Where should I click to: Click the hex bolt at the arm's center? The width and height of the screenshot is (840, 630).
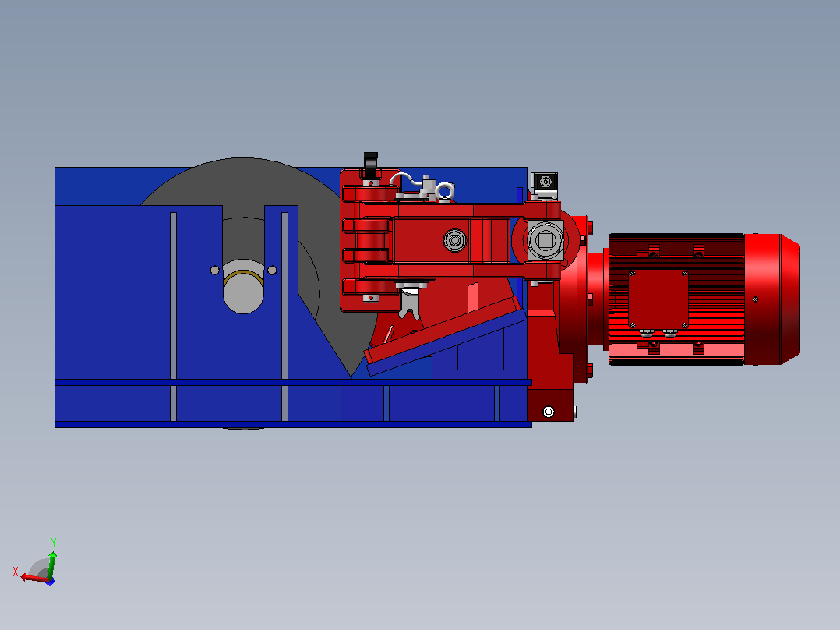click(455, 240)
